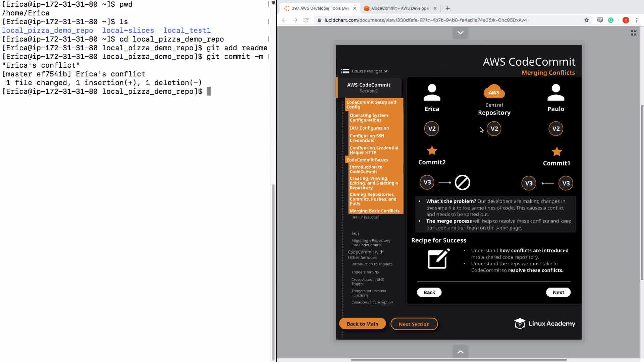
Task: Switch to the CodeCommit AWS Developer tab
Action: [x=400, y=8]
